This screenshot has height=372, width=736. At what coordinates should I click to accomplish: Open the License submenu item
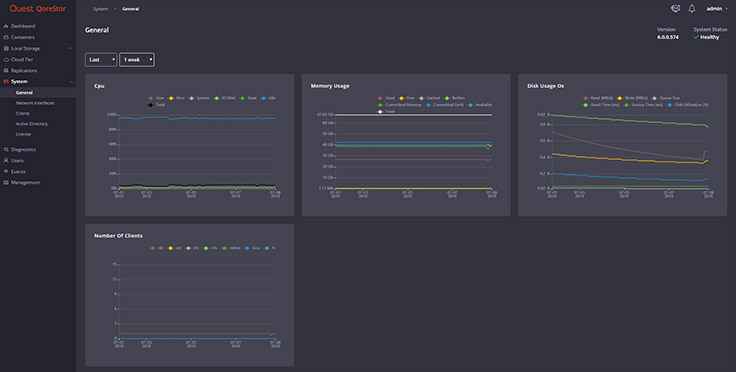tap(23, 134)
